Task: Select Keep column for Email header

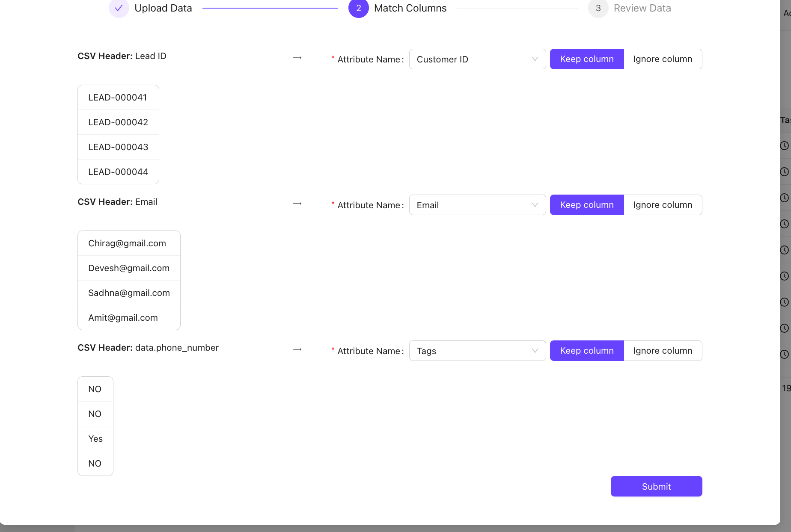Action: [586, 205]
